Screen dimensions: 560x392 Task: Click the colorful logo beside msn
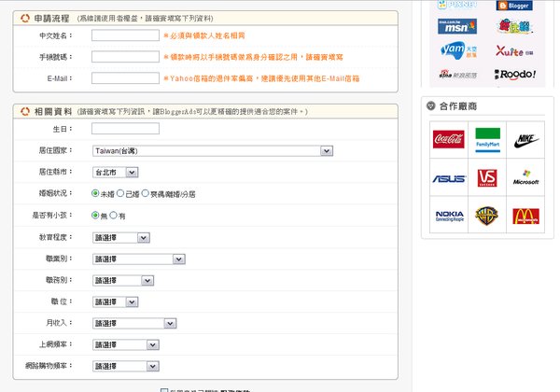point(514,26)
